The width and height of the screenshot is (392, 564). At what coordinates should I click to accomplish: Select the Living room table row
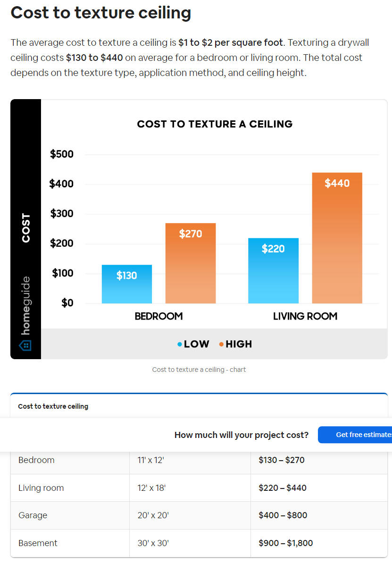tap(199, 488)
